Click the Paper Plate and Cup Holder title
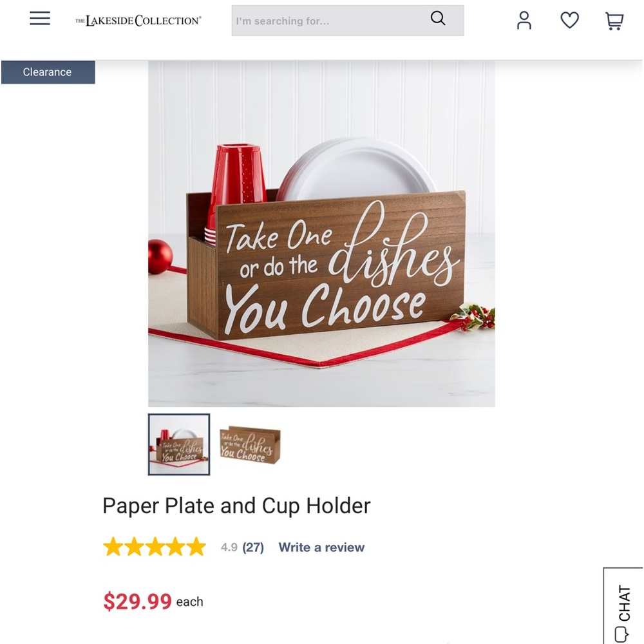The width and height of the screenshot is (644, 644). click(236, 506)
